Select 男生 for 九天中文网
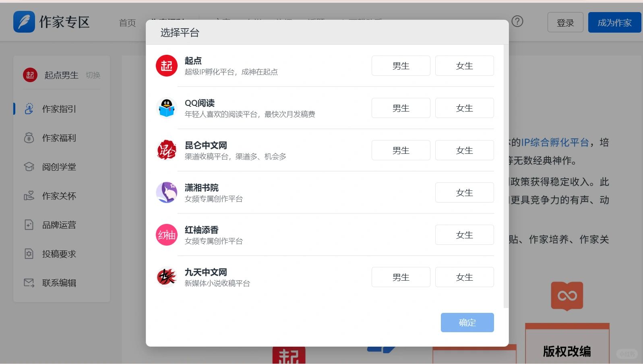The height and width of the screenshot is (364, 643). coord(401,277)
